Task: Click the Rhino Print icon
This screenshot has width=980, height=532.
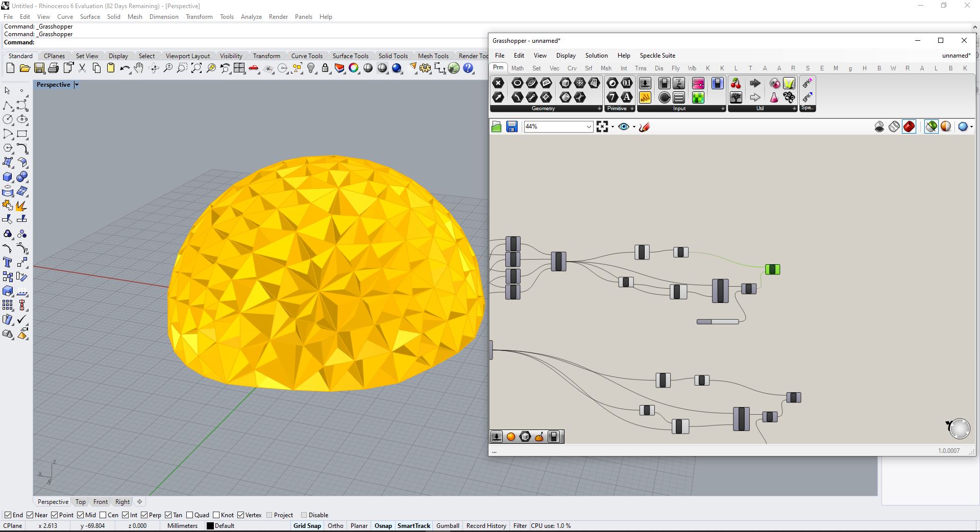Action: 53,68
